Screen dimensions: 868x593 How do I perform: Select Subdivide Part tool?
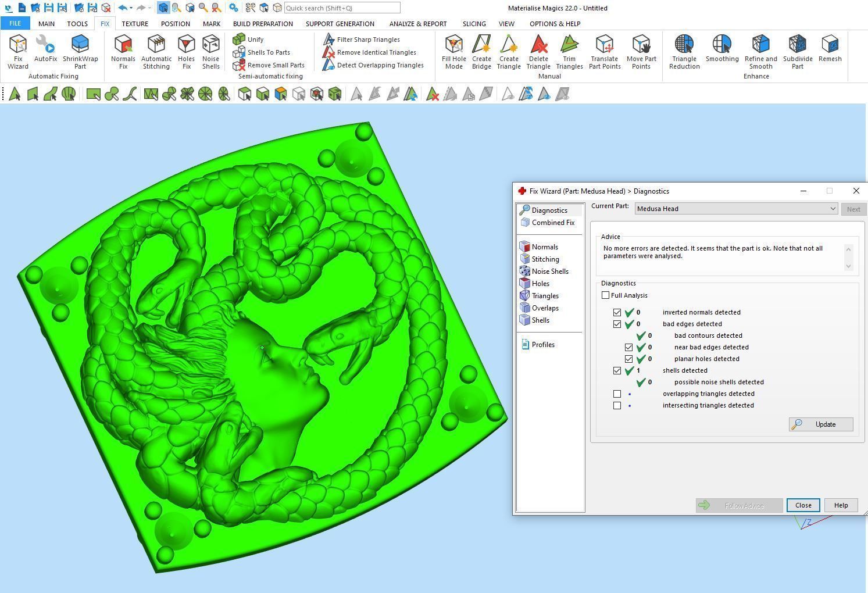click(798, 52)
